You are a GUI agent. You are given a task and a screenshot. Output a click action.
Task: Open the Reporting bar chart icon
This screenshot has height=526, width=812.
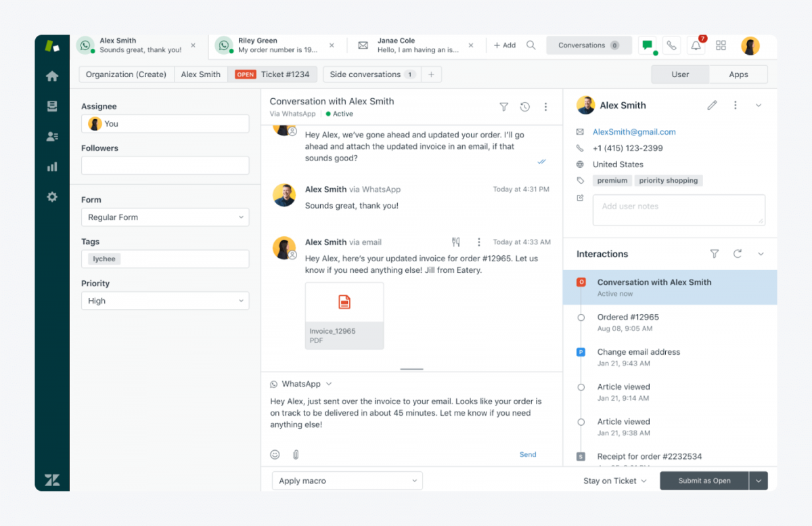click(x=52, y=167)
